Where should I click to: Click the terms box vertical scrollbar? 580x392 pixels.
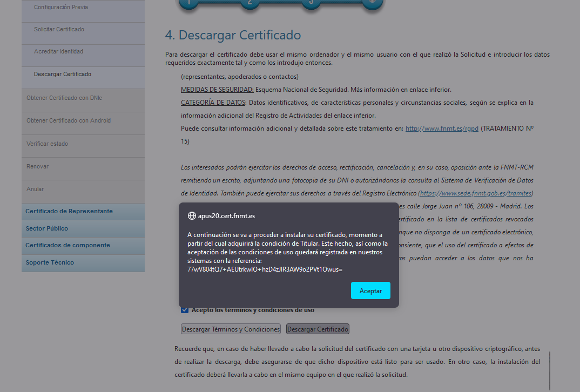[x=550, y=370]
